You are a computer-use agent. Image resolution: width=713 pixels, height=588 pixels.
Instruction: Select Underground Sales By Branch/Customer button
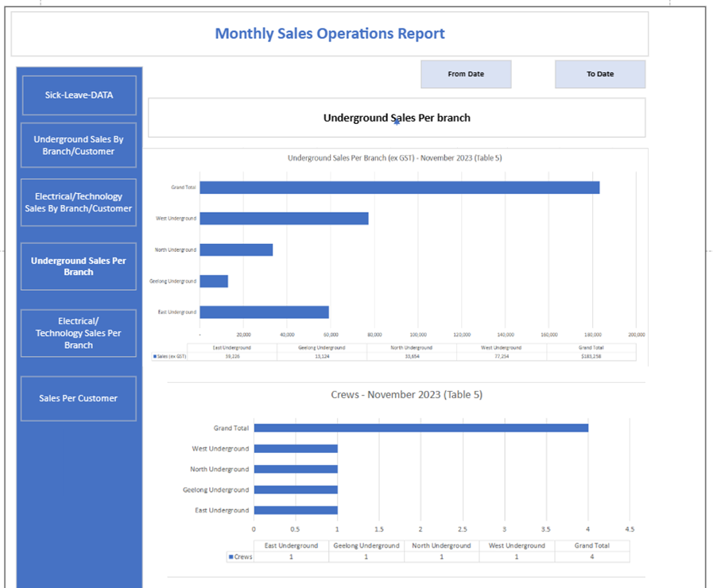pyautogui.click(x=79, y=145)
